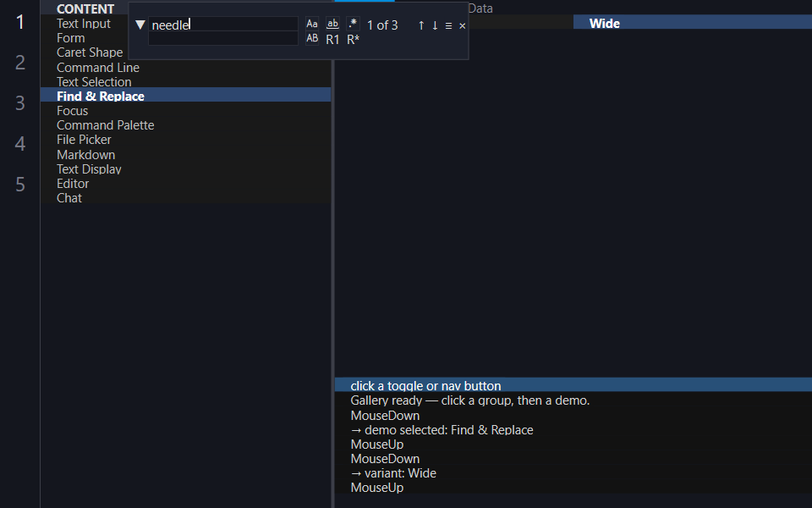Image resolution: width=812 pixels, height=508 pixels.
Task: Click the empty replace input field
Action: 223,39
